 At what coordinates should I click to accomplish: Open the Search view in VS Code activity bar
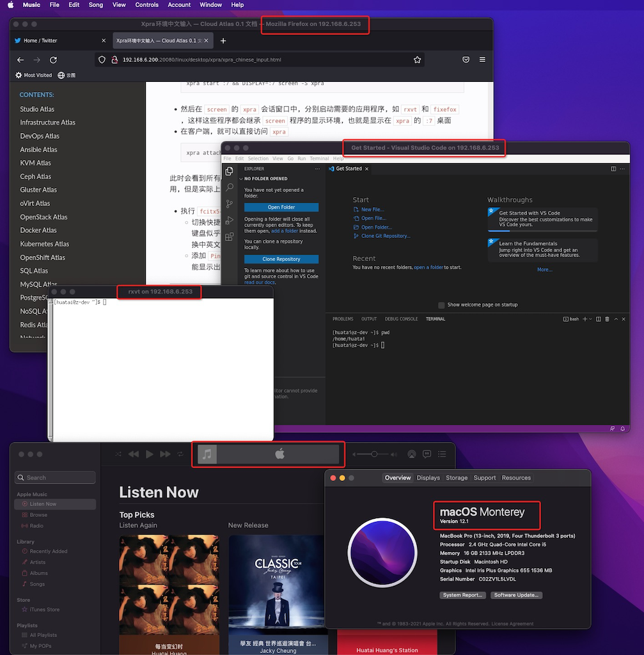(x=230, y=187)
